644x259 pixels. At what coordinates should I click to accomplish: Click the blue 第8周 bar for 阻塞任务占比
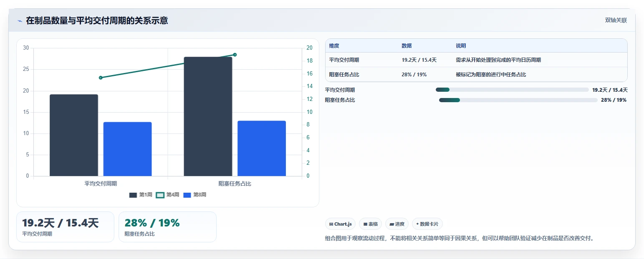262,148
